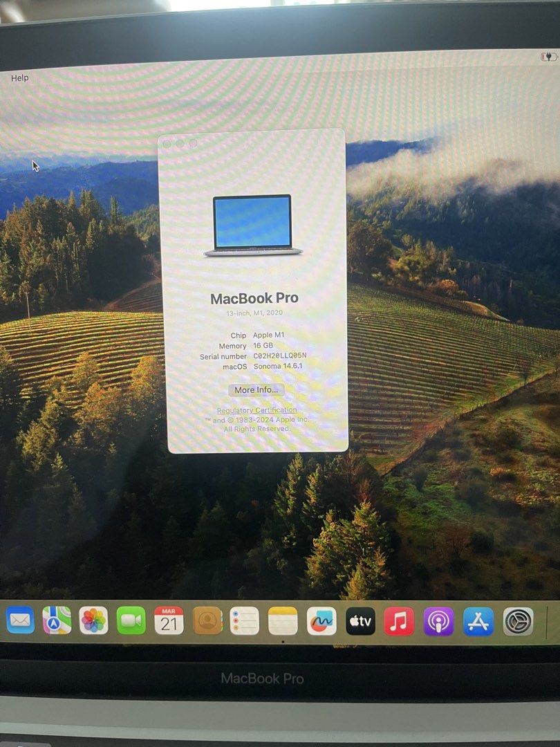Screen dimensions: 560x747
Task: Start FaceTime from the Dock
Action: click(x=131, y=620)
